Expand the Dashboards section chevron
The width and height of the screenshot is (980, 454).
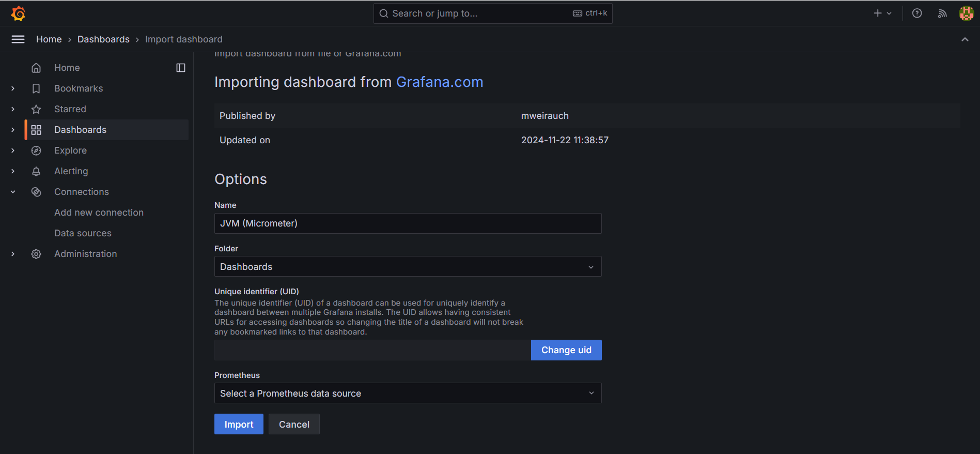pyautogui.click(x=13, y=130)
